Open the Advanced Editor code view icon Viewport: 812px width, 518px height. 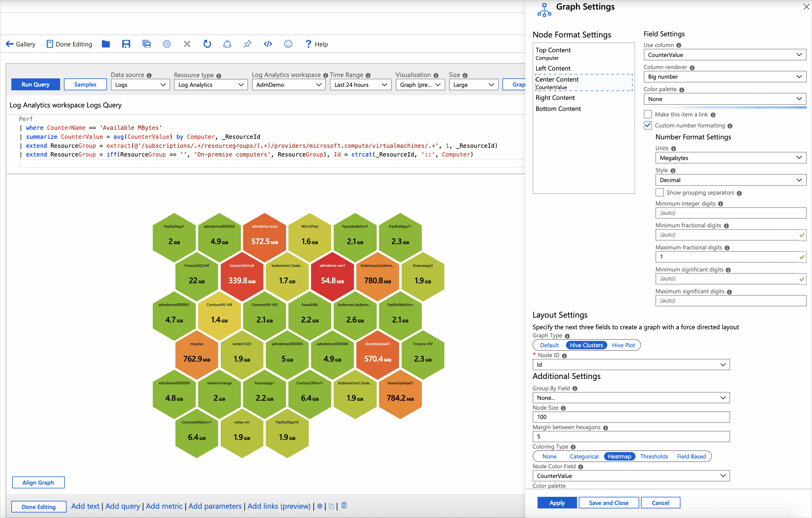[x=268, y=44]
